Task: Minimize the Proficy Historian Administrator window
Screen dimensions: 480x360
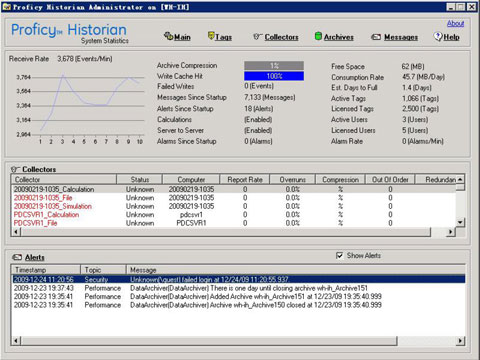Action: coord(451,7)
